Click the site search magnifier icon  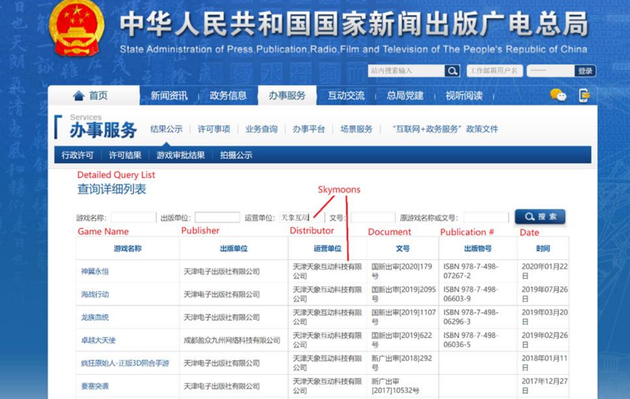(452, 71)
